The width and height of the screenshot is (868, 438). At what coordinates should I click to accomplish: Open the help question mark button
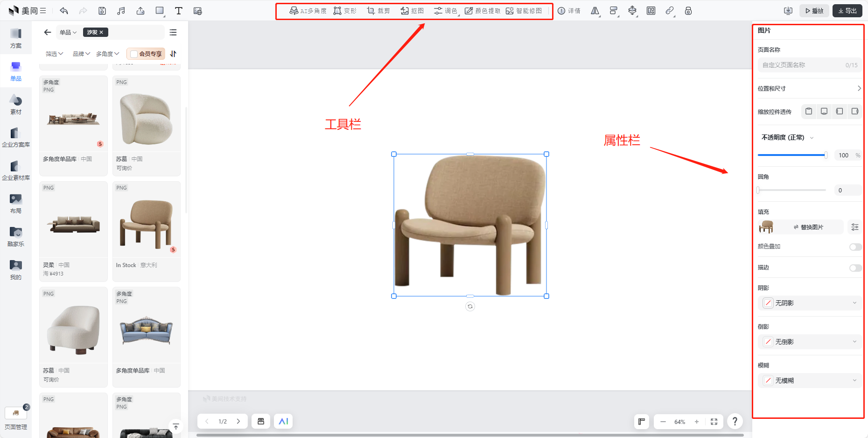[735, 421]
